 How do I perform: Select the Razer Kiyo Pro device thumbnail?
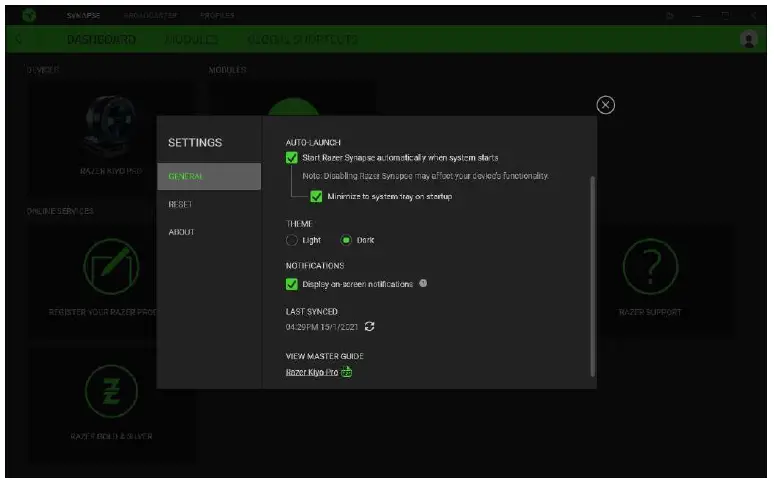[x=111, y=126]
